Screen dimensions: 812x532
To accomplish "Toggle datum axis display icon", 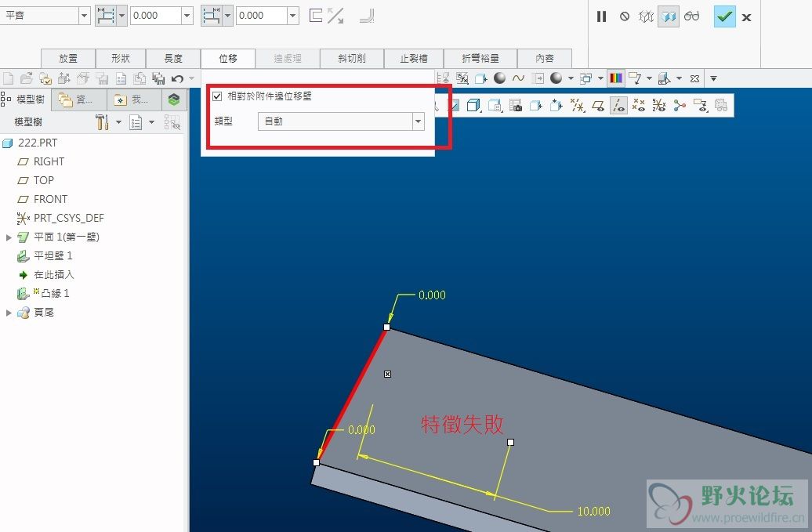I will (619, 106).
